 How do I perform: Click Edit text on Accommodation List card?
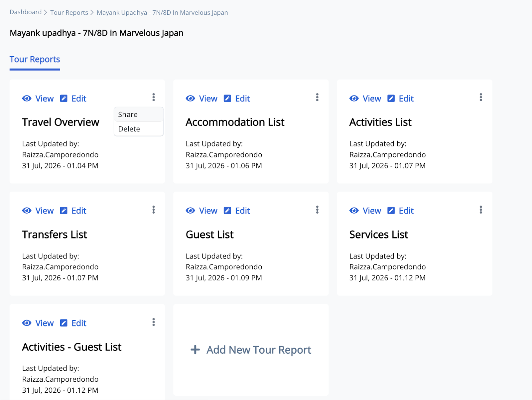242,99
